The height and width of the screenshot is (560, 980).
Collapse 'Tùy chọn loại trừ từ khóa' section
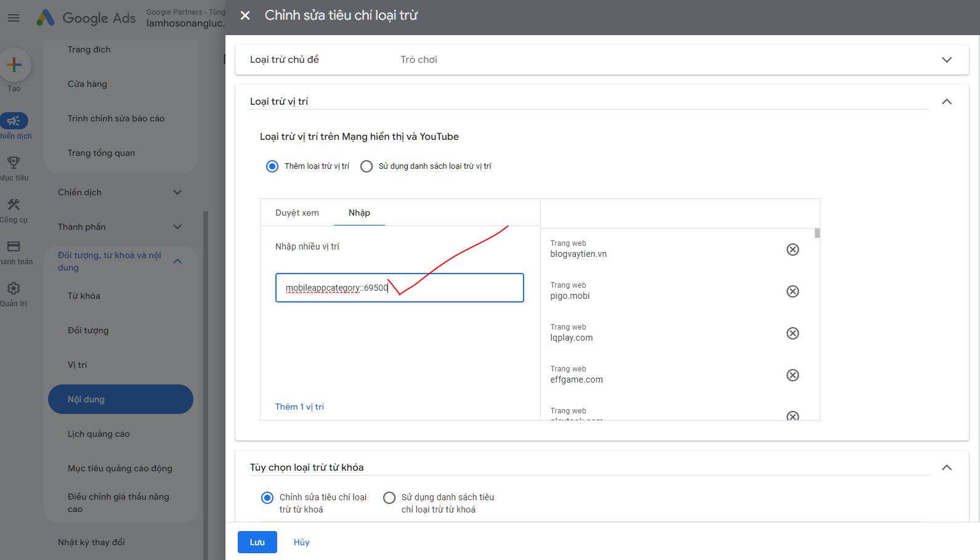[x=947, y=468]
